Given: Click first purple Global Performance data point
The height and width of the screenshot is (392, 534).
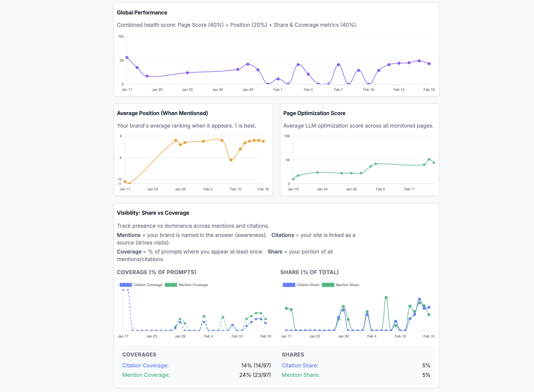Looking at the screenshot, I should 127,58.
